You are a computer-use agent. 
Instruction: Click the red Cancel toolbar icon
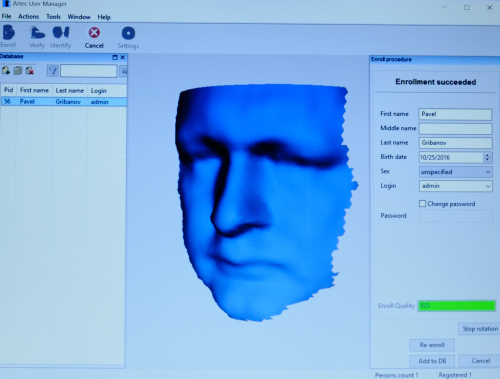tap(94, 33)
